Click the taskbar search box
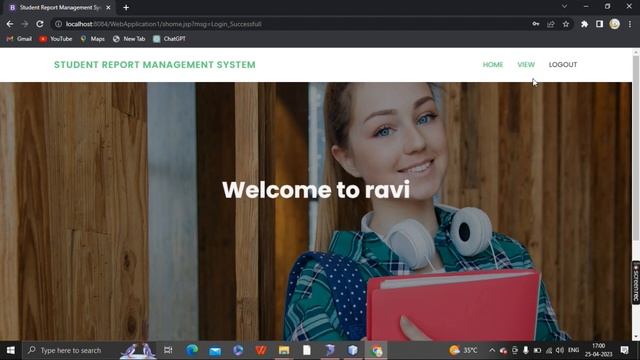The width and height of the screenshot is (640, 360). [x=89, y=350]
